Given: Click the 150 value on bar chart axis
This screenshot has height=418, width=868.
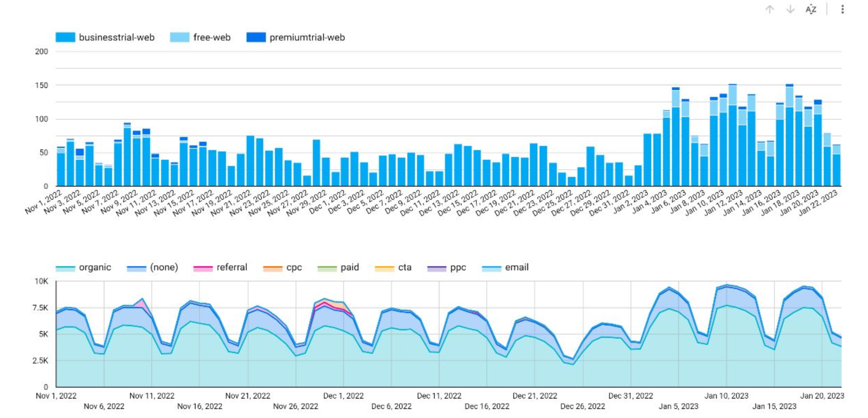Looking at the screenshot, I should (41, 85).
